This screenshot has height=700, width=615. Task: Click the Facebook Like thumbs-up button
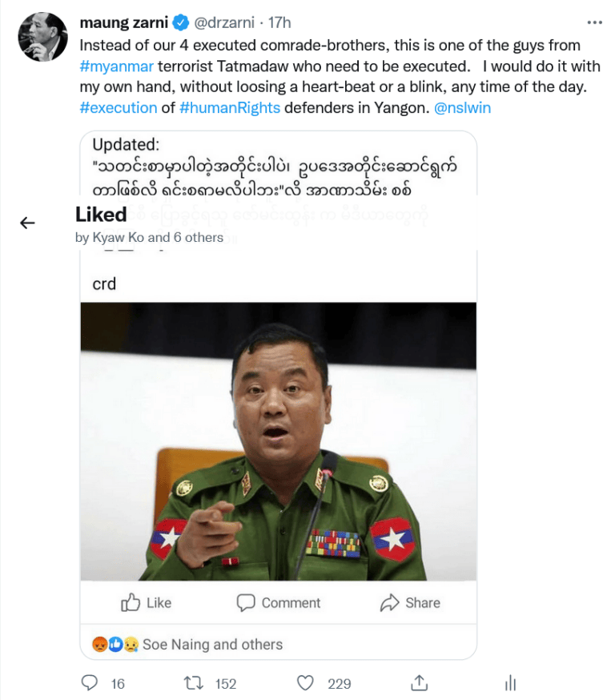pyautogui.click(x=146, y=602)
